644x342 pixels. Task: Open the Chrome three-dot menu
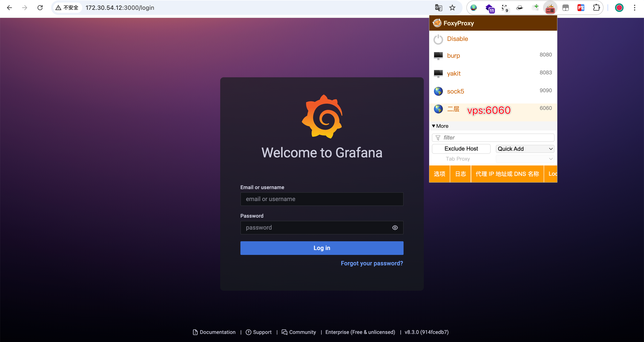point(634,8)
